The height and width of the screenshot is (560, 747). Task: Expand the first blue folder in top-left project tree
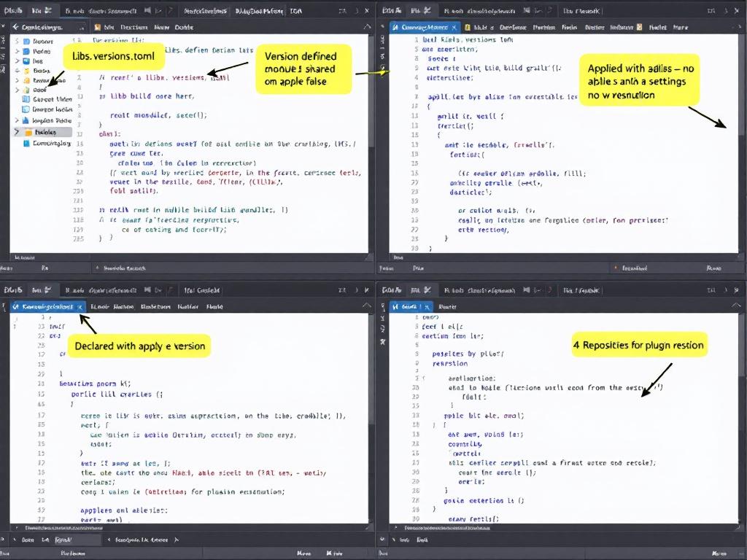18,42
